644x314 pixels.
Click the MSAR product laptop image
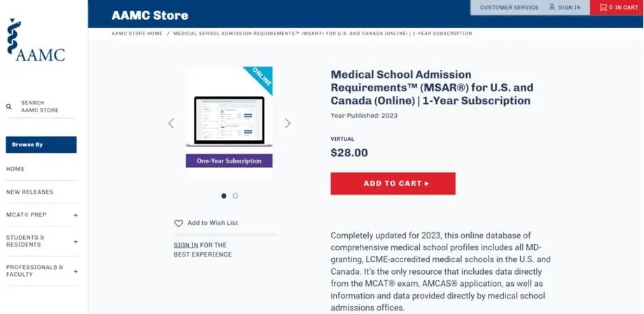[x=229, y=121]
